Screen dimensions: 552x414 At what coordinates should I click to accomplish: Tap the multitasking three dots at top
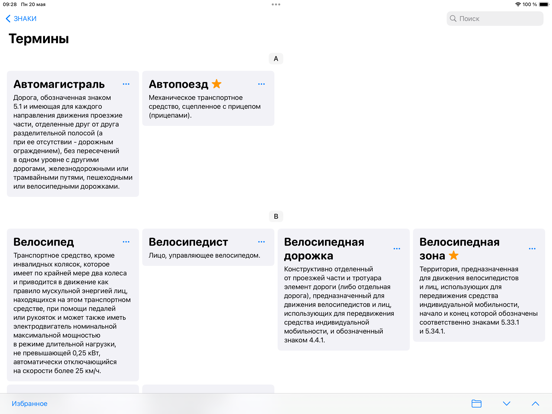tap(276, 5)
